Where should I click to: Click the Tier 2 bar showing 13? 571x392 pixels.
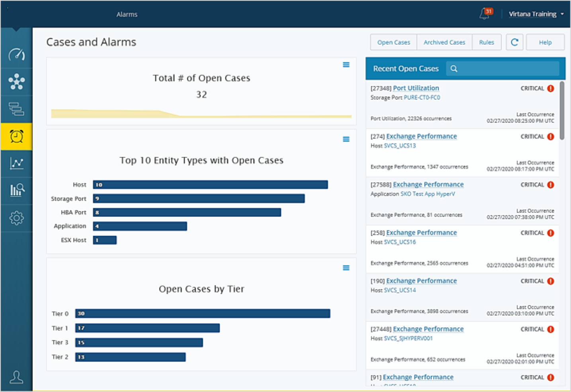pos(130,357)
